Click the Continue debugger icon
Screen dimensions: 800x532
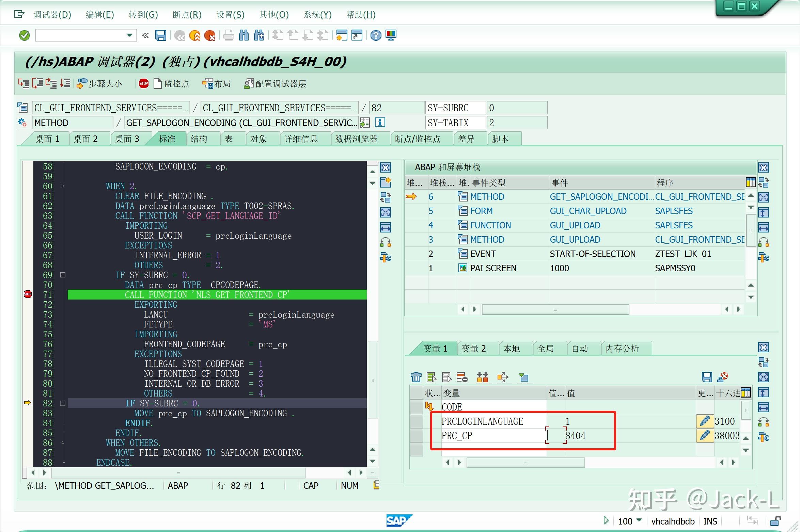[65, 83]
